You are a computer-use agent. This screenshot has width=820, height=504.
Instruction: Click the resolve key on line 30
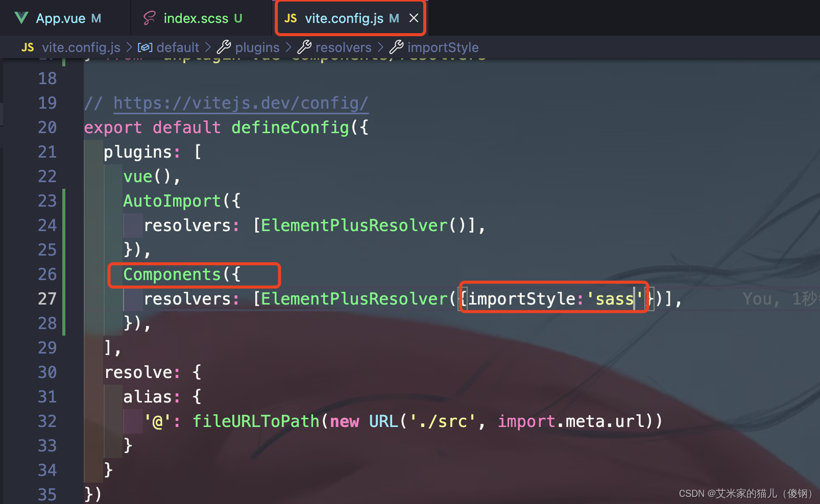pyautogui.click(x=138, y=372)
